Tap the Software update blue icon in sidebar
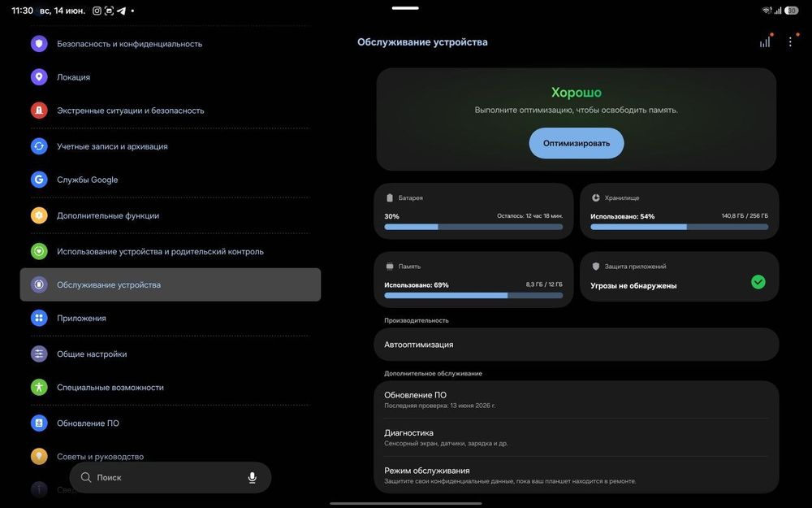 (x=39, y=423)
